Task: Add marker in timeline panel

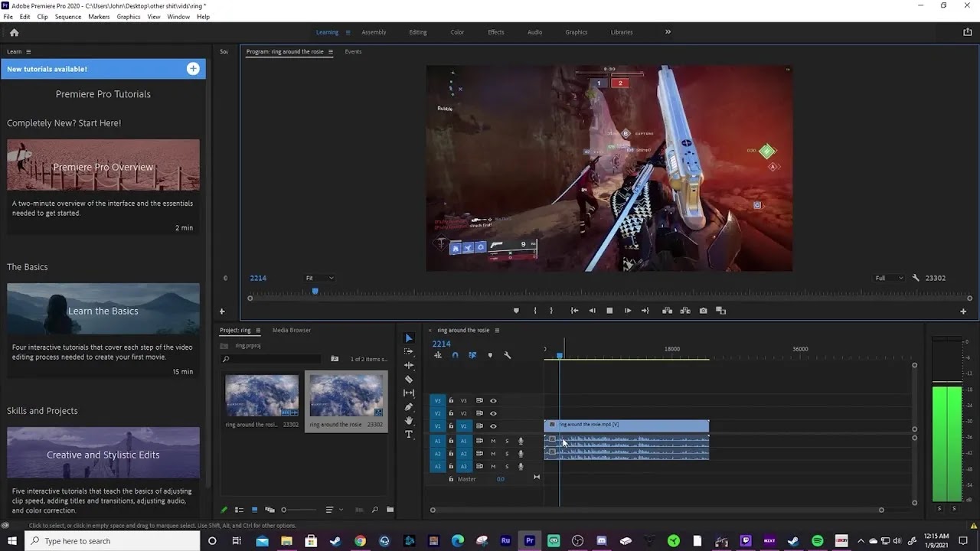Action: pyautogui.click(x=490, y=355)
